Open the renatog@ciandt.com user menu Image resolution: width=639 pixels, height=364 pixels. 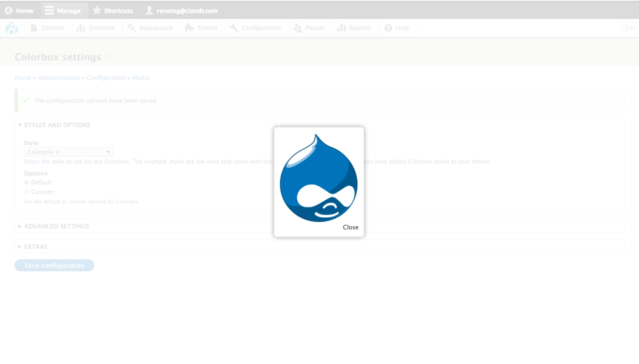pos(181,10)
